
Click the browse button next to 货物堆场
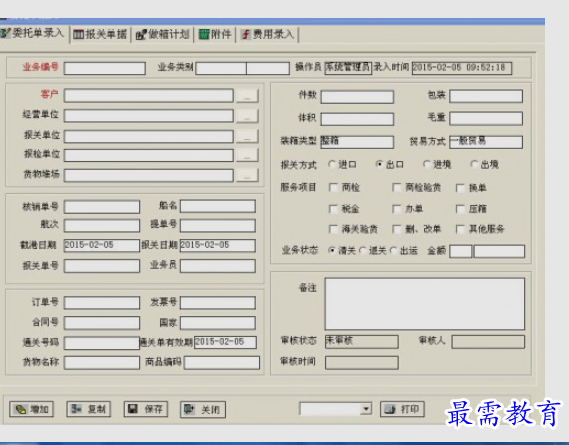point(247,175)
